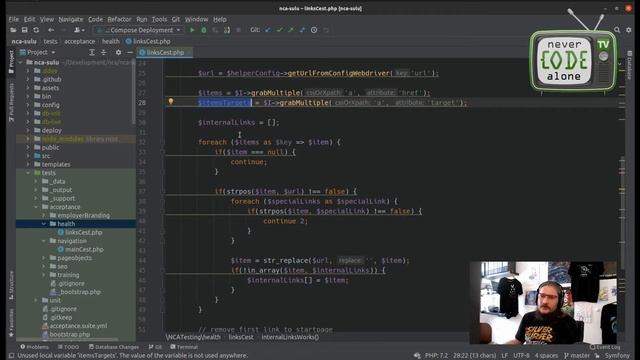
Task: Click the Synchronize/reload toolbar icon
Action: (36, 30)
